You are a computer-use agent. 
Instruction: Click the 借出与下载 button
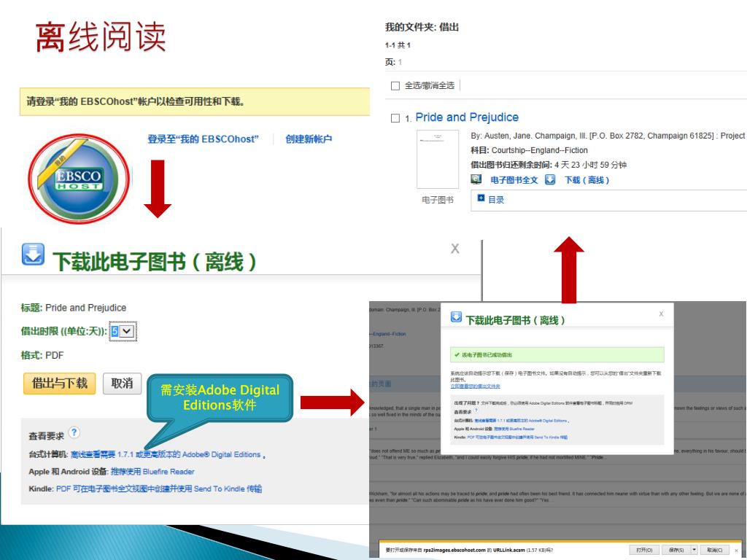[x=60, y=384]
